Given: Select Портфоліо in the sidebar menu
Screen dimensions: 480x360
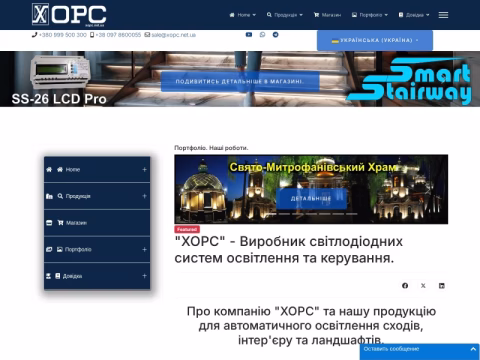Looking at the screenshot, I should [x=78, y=249].
